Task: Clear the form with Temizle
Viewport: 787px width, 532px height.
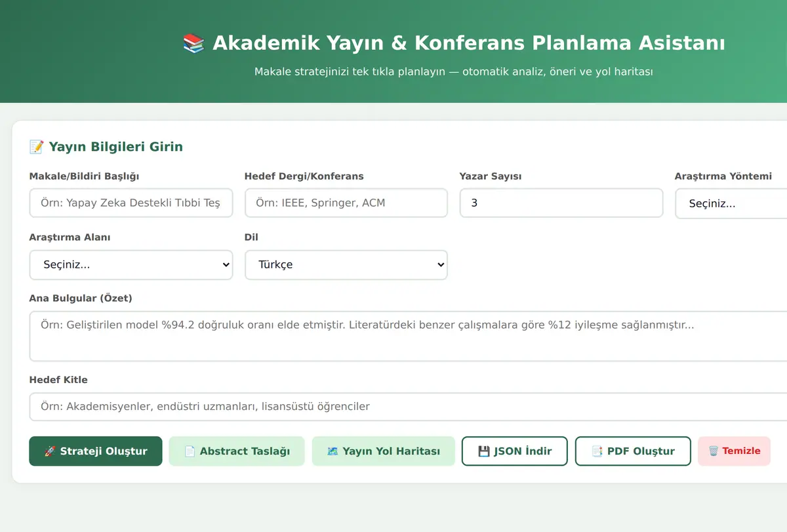Action: click(x=734, y=451)
